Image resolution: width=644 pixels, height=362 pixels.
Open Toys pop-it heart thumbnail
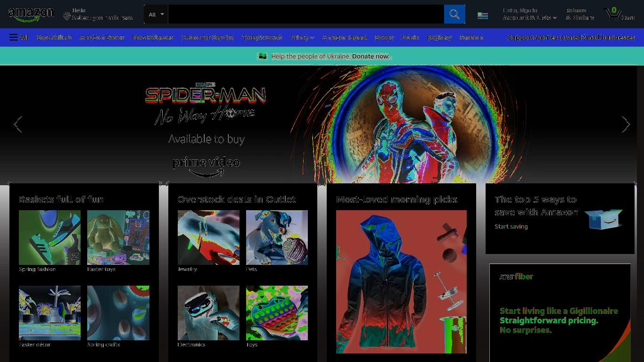point(277,313)
